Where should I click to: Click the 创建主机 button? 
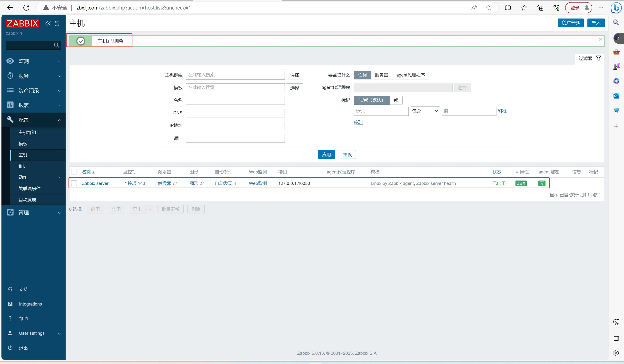point(570,23)
